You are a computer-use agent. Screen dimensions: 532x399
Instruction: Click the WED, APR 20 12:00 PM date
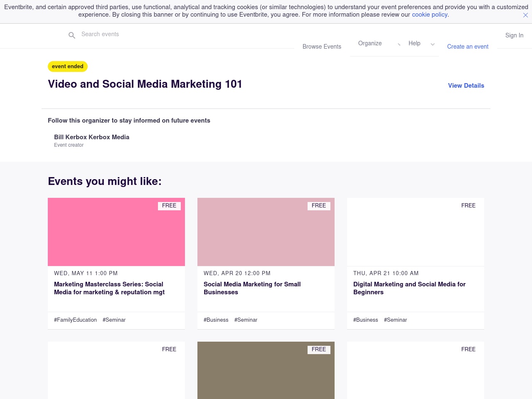237,273
